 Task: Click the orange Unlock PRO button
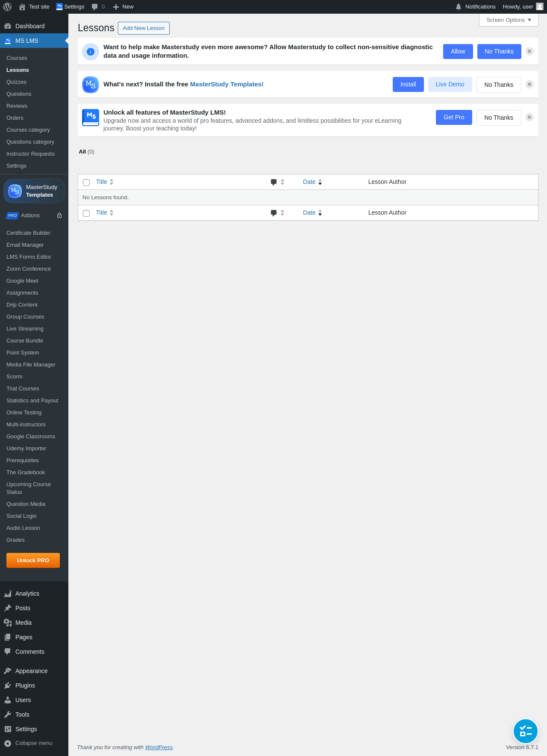pos(33,560)
